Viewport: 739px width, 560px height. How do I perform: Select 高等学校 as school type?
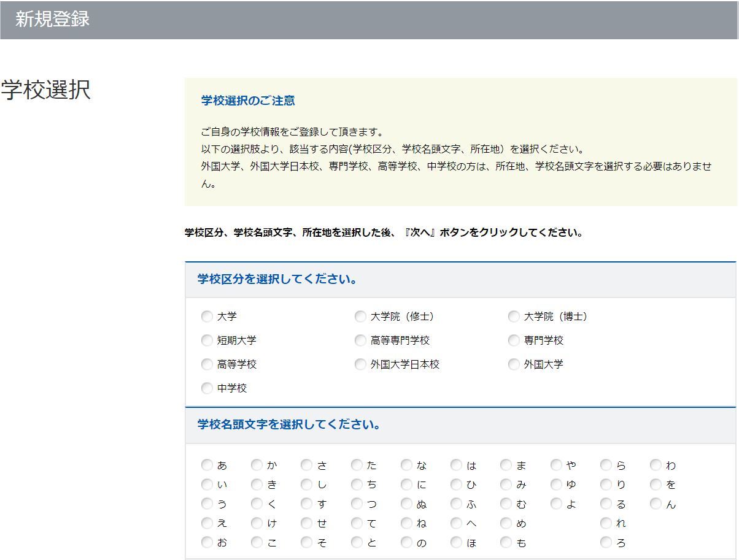[207, 364]
